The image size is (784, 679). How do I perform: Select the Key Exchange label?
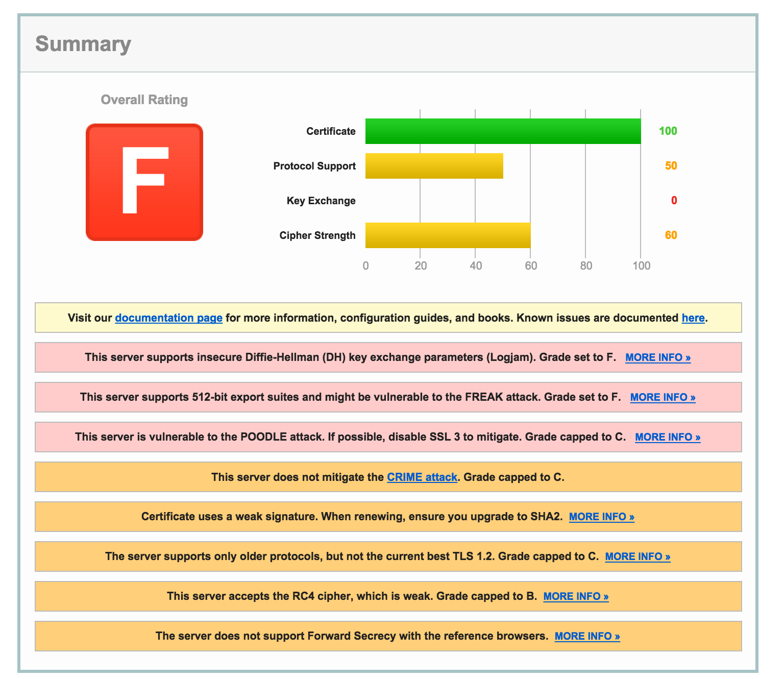tap(321, 201)
